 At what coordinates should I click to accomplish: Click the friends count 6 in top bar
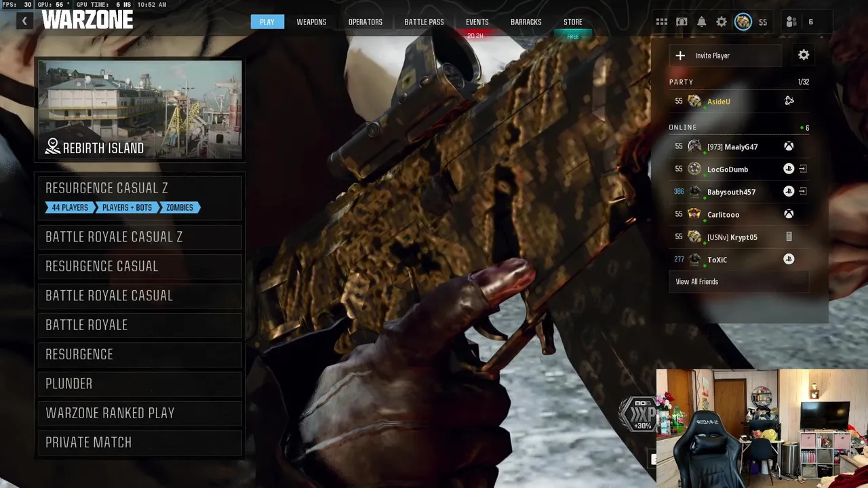[x=810, y=22]
